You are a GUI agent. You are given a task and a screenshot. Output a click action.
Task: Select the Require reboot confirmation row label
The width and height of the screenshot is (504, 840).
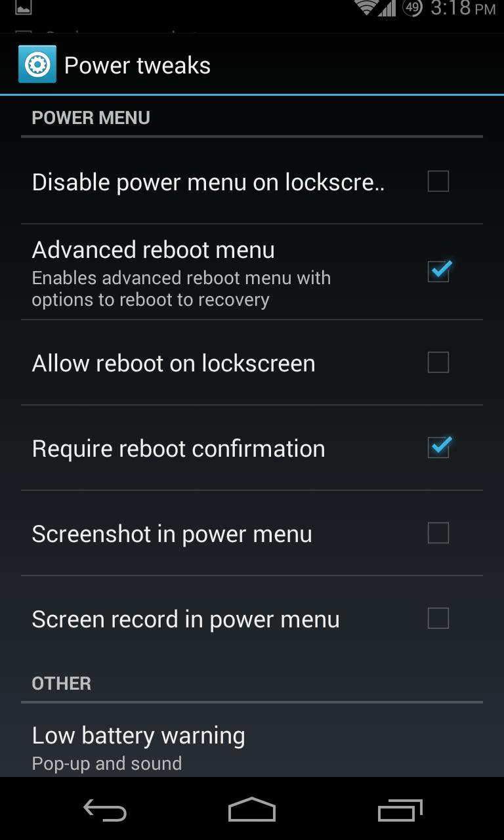[x=178, y=448]
